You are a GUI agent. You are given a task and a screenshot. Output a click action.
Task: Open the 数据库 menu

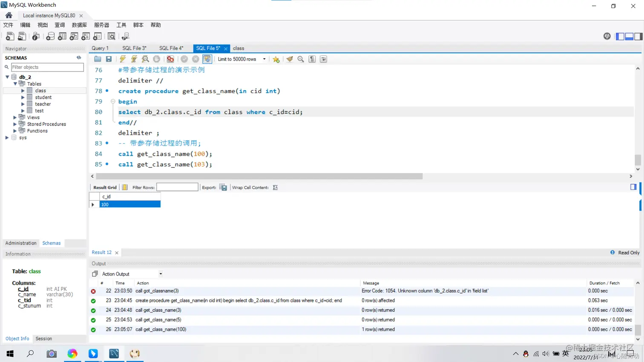click(x=79, y=25)
